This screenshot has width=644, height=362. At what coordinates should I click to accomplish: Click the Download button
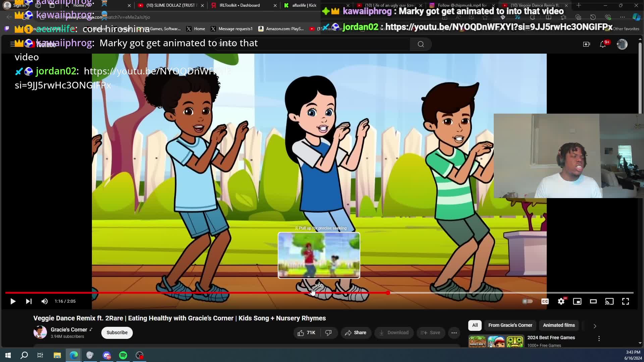(394, 333)
